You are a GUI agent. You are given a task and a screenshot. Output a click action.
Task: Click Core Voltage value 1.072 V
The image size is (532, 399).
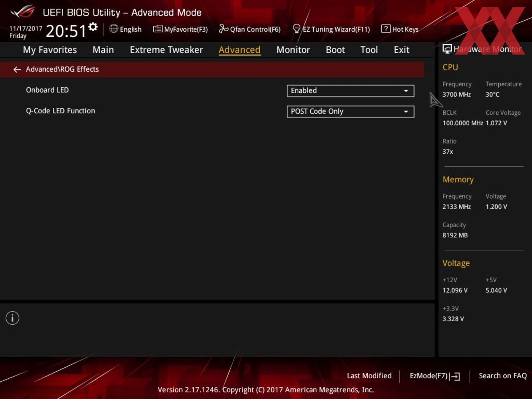496,123
